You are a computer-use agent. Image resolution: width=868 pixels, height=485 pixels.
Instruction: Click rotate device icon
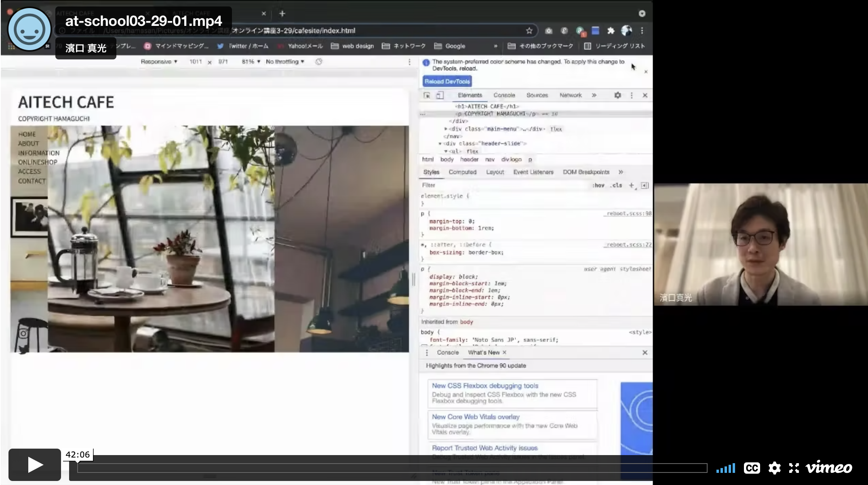pyautogui.click(x=319, y=61)
